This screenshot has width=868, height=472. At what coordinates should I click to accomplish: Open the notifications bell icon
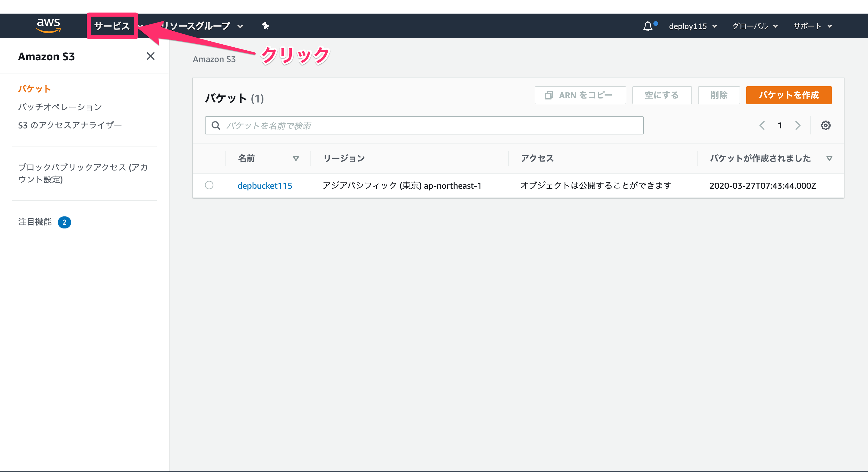click(x=647, y=26)
